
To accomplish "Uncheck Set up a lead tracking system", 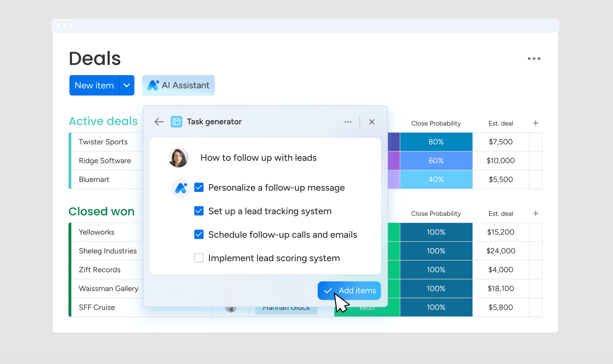I will coord(199,211).
